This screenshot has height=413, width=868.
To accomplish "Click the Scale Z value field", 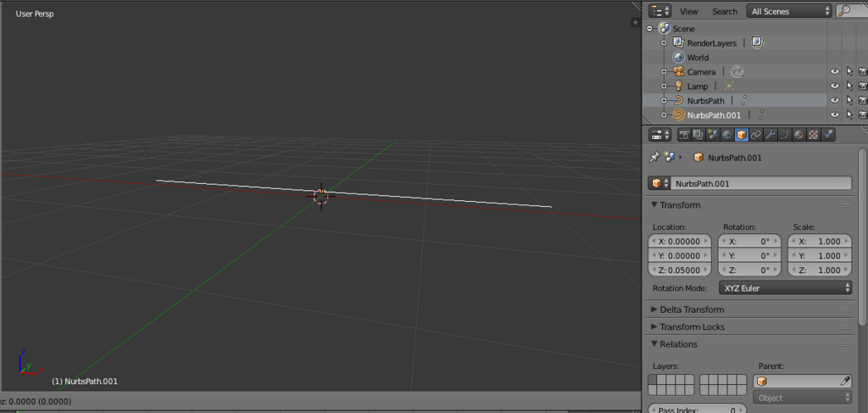I will coord(820,271).
